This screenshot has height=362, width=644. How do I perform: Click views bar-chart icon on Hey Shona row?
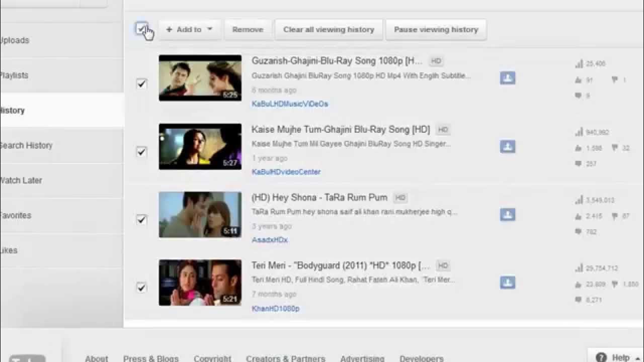point(579,200)
